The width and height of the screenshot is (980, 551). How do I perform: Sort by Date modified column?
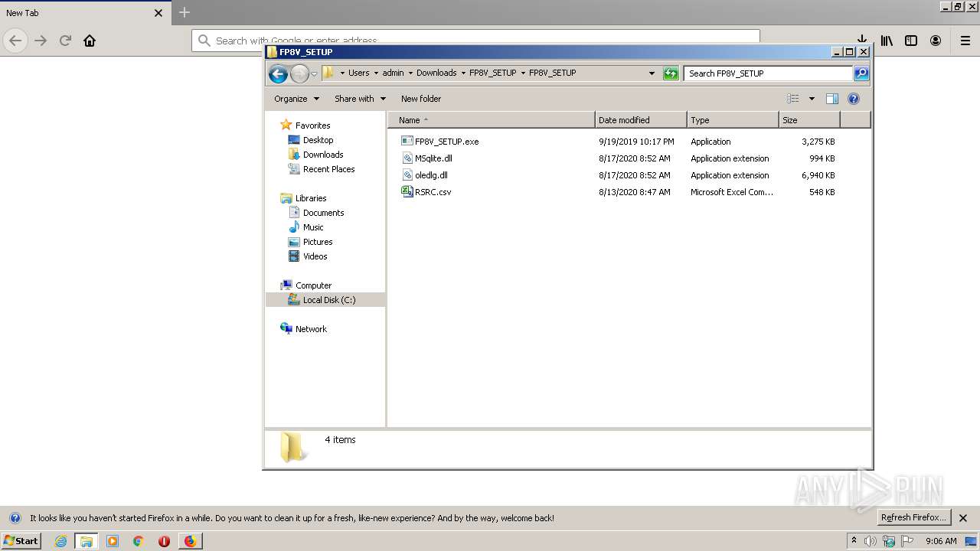point(641,120)
